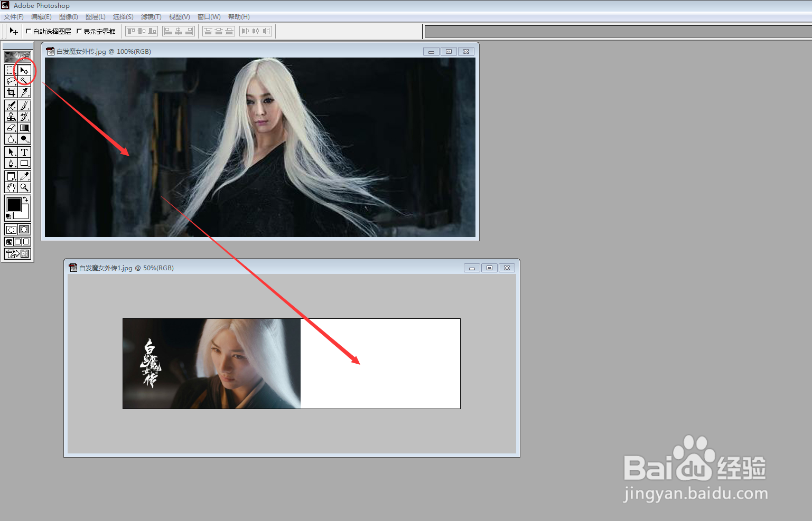Enable 显示定界框 checkbox
This screenshot has height=521, width=812.
tap(79, 31)
